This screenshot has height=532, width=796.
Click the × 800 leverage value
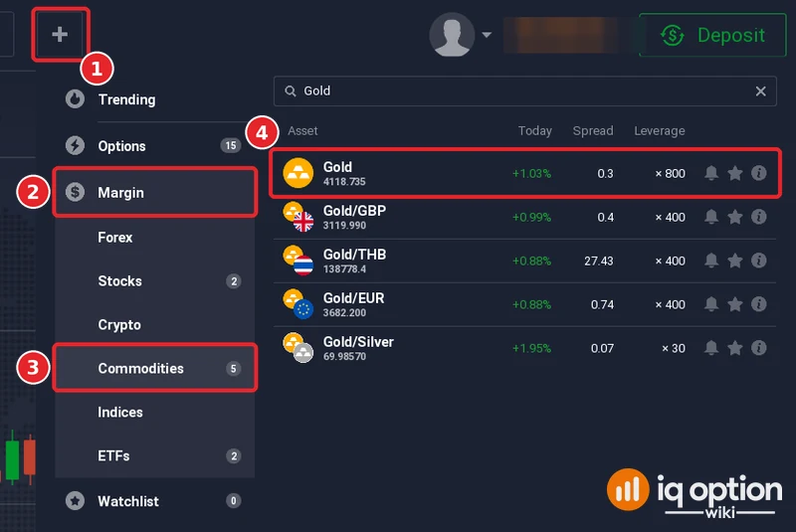point(670,173)
